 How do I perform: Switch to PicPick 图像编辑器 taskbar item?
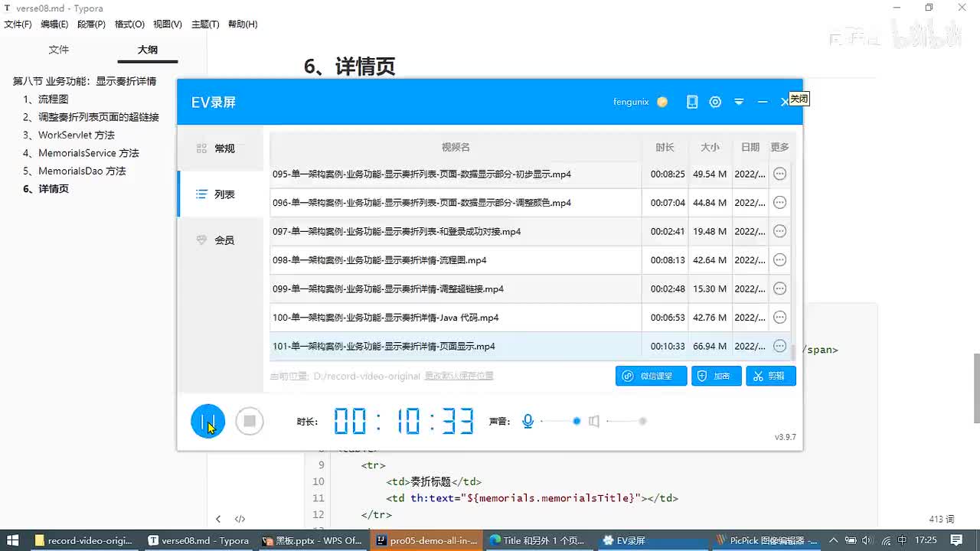[x=766, y=540]
